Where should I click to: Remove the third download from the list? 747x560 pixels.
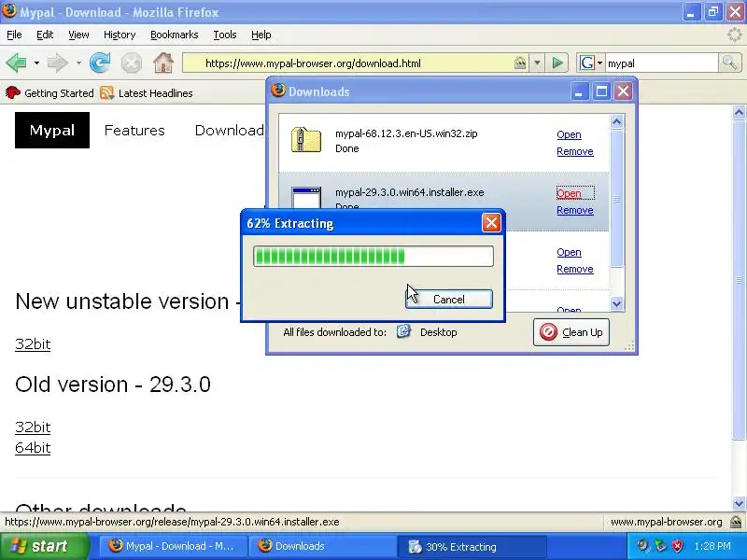click(575, 269)
